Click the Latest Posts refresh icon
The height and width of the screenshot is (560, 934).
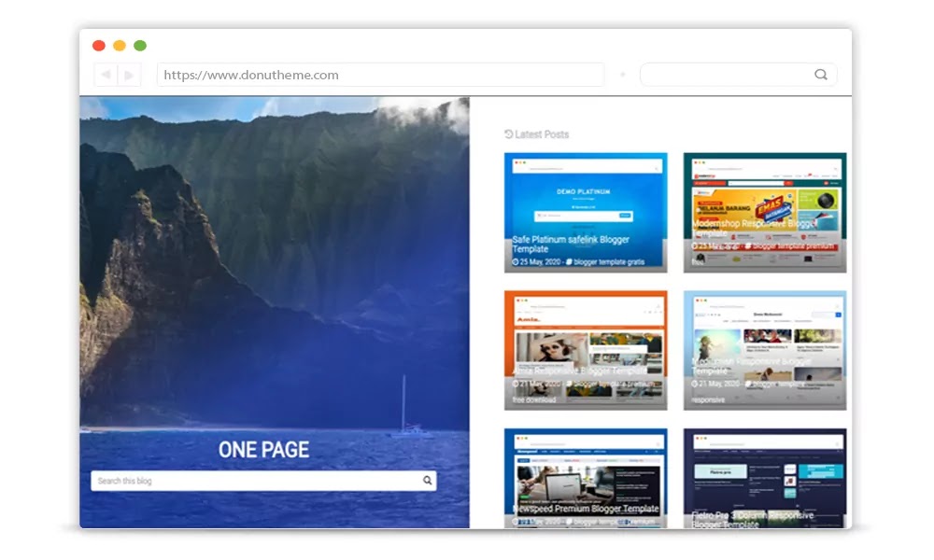tap(509, 133)
